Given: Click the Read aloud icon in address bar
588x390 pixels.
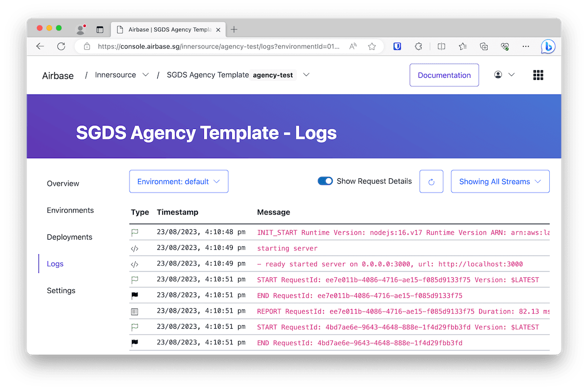Looking at the screenshot, I should pos(353,47).
